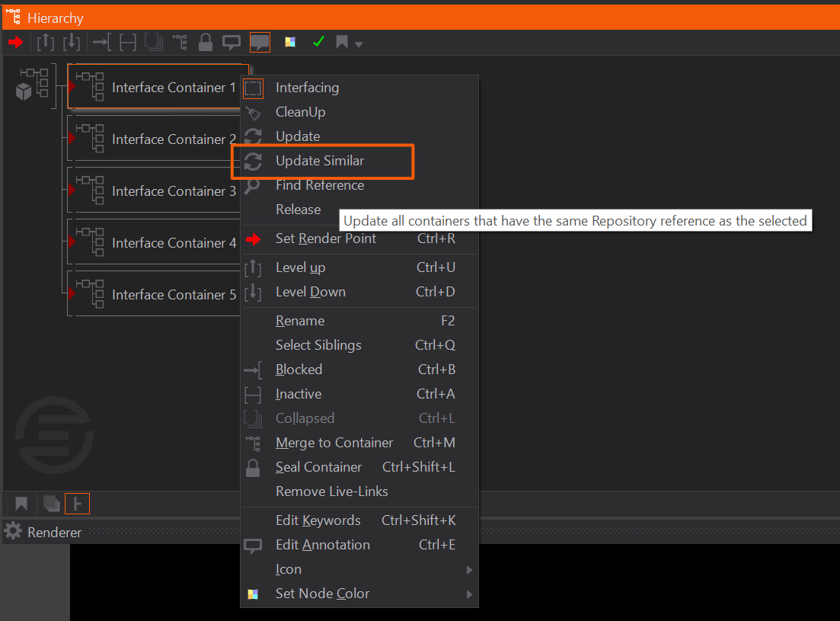
Task: Expand the Icon submenu
Action: point(359,569)
